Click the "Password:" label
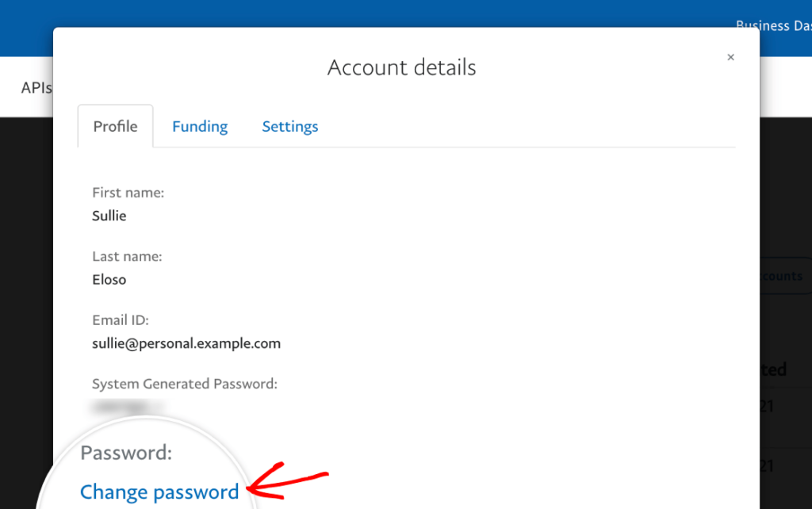812x509 pixels. (x=127, y=453)
